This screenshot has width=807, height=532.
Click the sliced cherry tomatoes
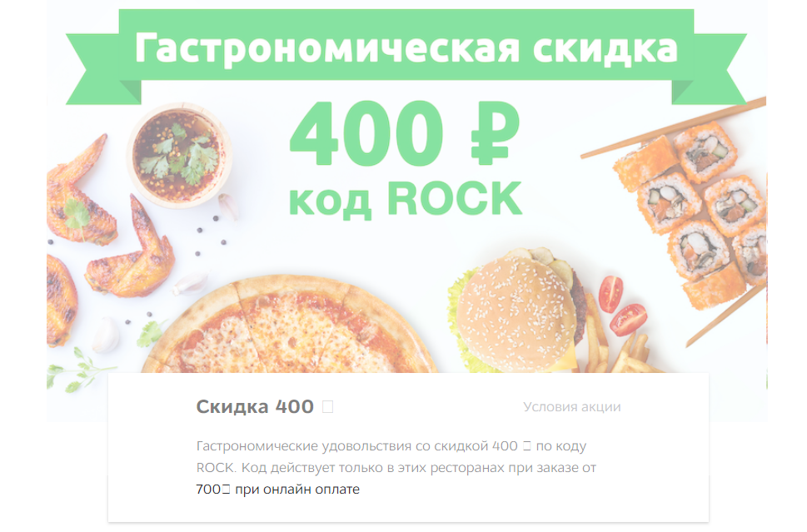[623, 306]
